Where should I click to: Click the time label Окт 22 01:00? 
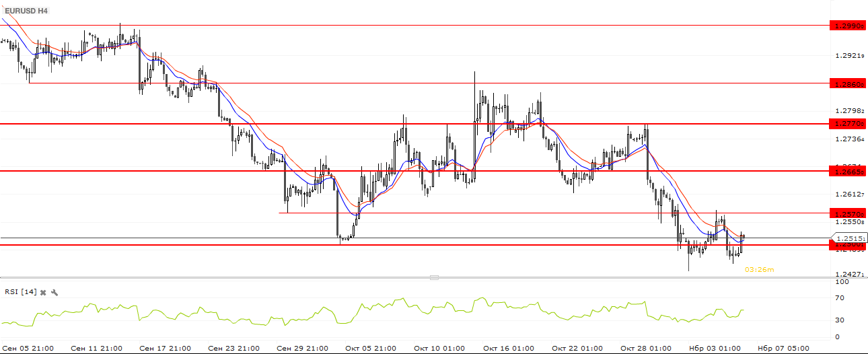[577, 349]
